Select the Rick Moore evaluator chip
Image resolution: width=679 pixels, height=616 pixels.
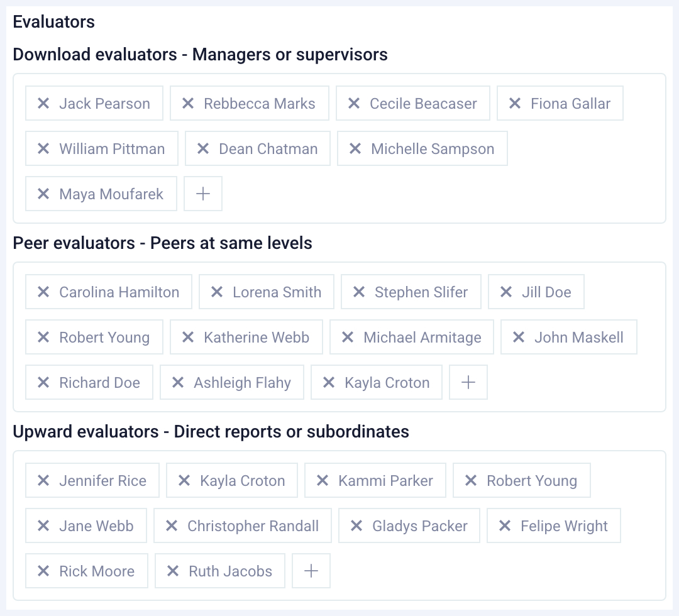point(86,571)
